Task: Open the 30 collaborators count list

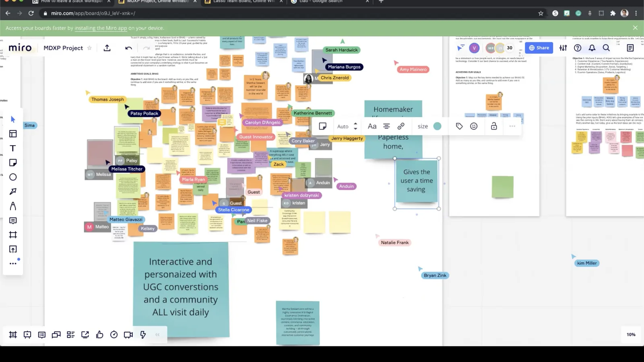Action: click(x=510, y=48)
